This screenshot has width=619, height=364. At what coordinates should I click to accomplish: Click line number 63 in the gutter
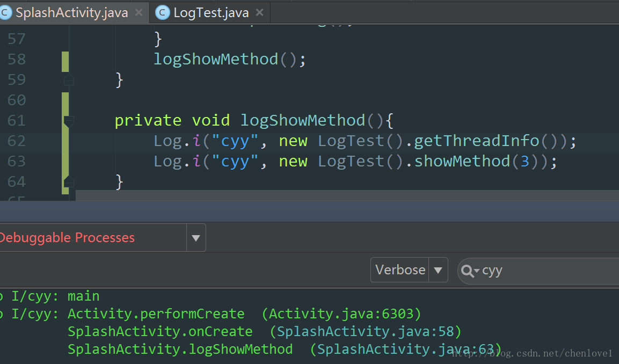(17, 162)
